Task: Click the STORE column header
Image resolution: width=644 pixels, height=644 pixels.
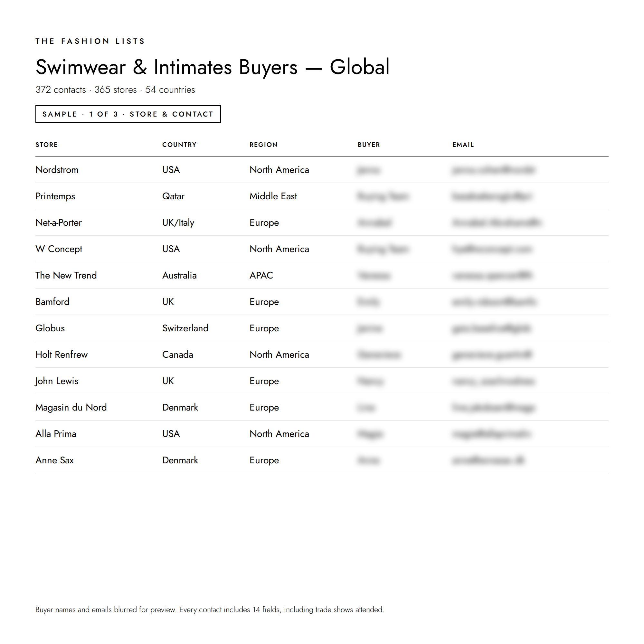Action: (x=47, y=145)
